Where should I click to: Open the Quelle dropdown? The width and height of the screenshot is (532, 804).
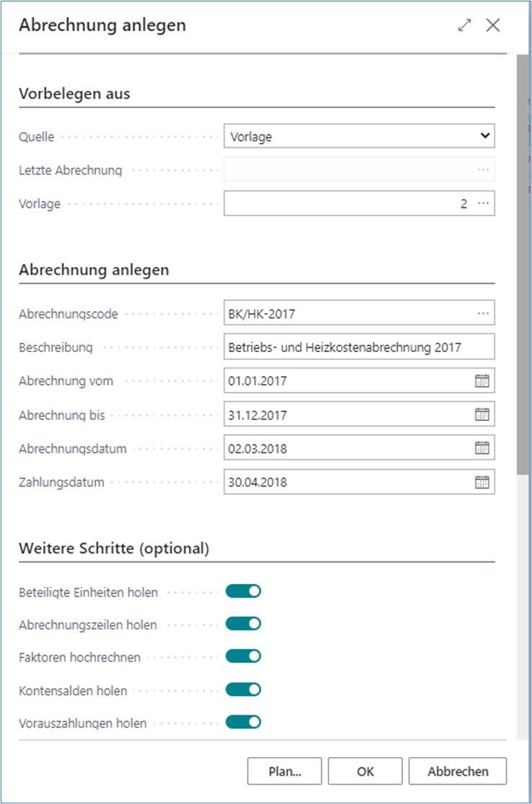point(359,136)
